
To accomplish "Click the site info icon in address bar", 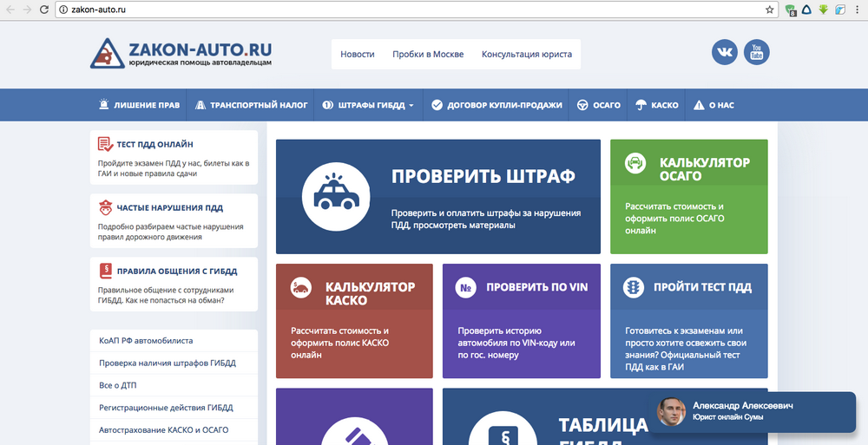I will [63, 10].
